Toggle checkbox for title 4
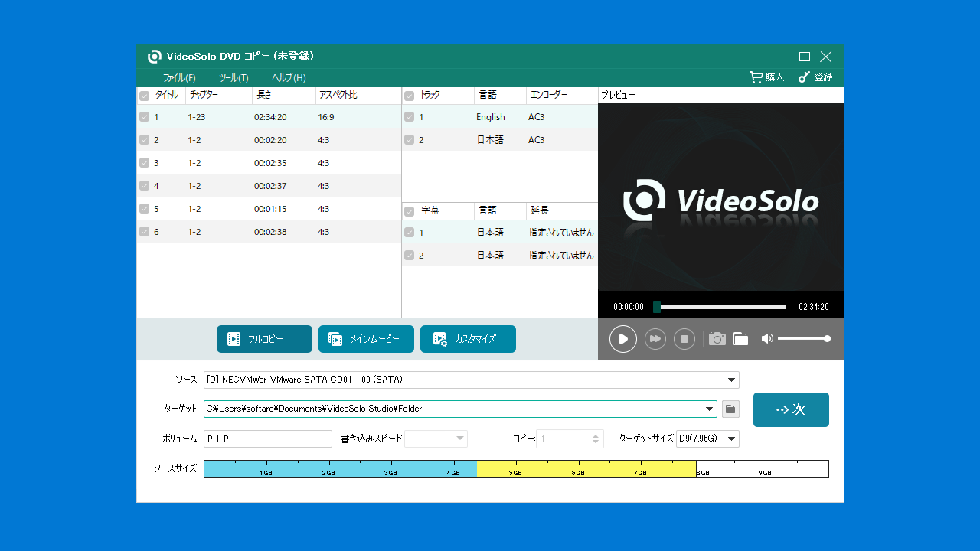 (144, 186)
